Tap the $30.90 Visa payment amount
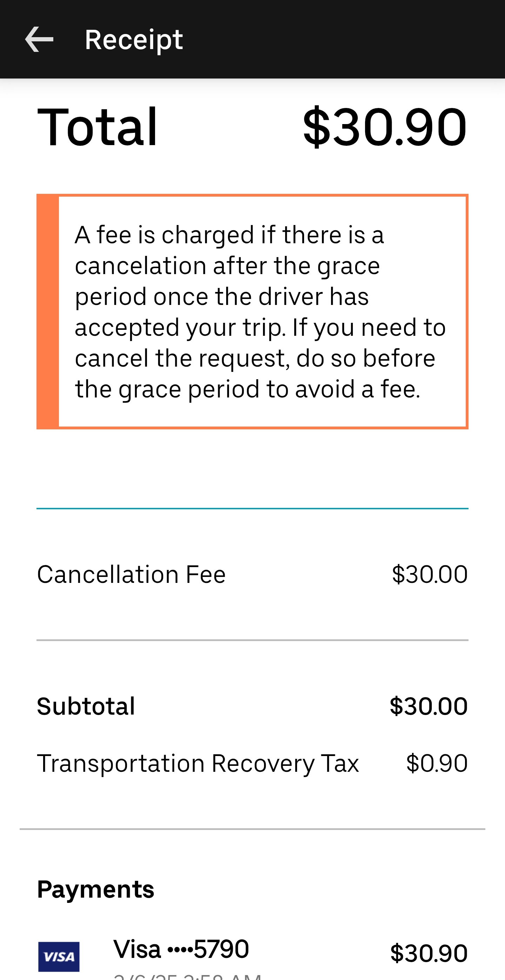The height and width of the screenshot is (980, 505). pyautogui.click(x=429, y=953)
